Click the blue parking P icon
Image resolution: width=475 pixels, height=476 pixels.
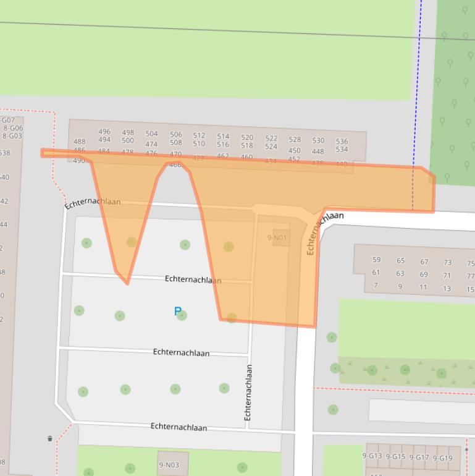177,312
